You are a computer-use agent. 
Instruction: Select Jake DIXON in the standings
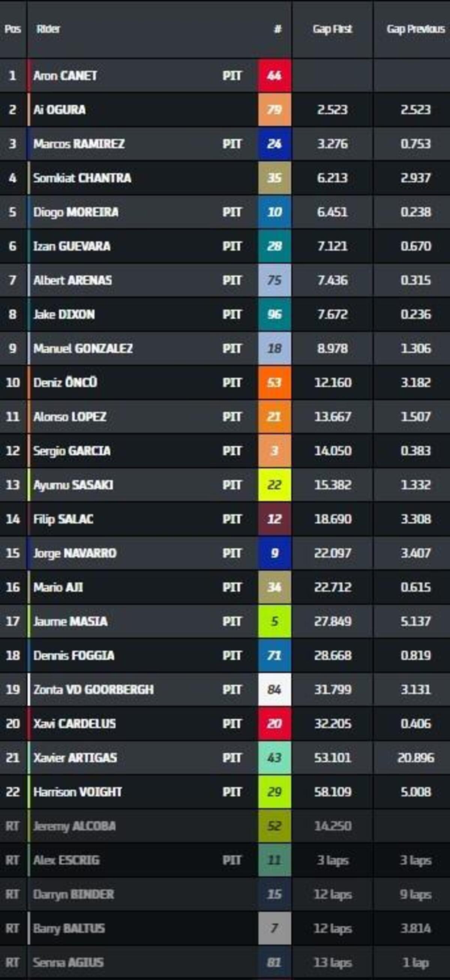[x=64, y=314]
